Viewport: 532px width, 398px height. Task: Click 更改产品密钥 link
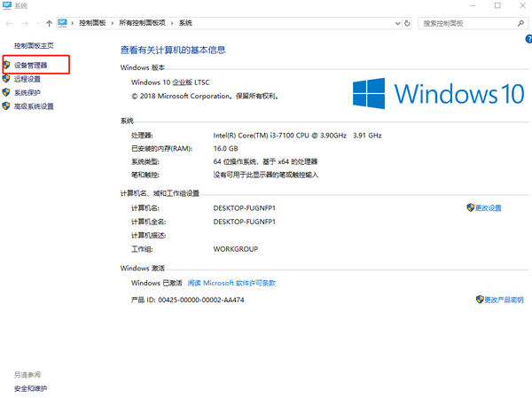(x=503, y=300)
